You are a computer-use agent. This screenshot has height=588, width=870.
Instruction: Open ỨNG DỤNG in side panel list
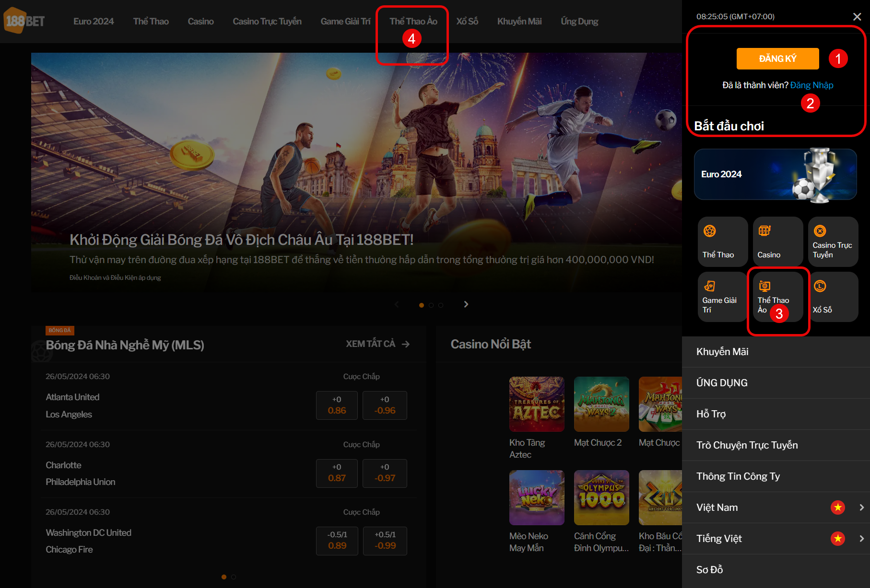[x=776, y=383]
